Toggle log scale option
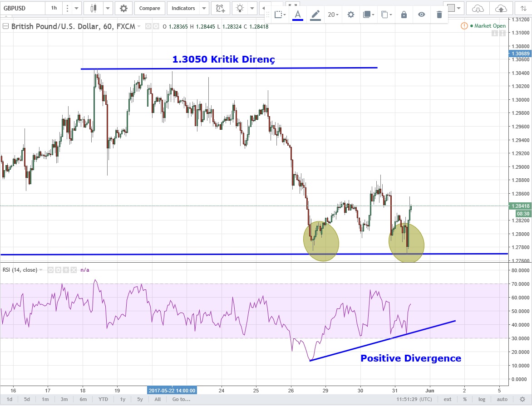The image size is (532, 406). [x=482, y=399]
